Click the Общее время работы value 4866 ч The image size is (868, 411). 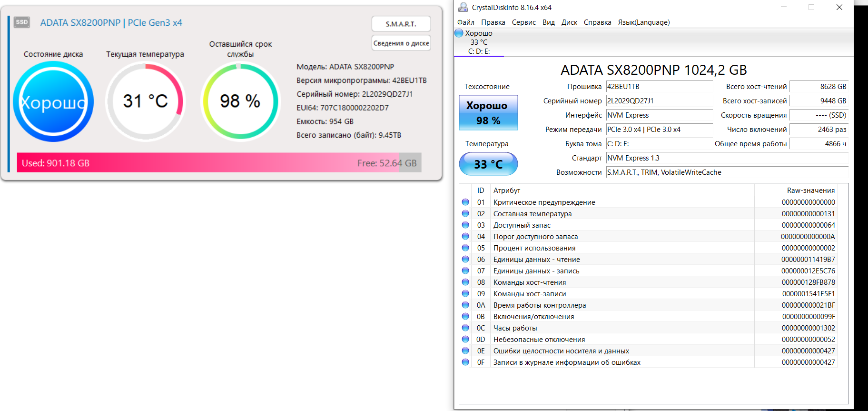[819, 144]
